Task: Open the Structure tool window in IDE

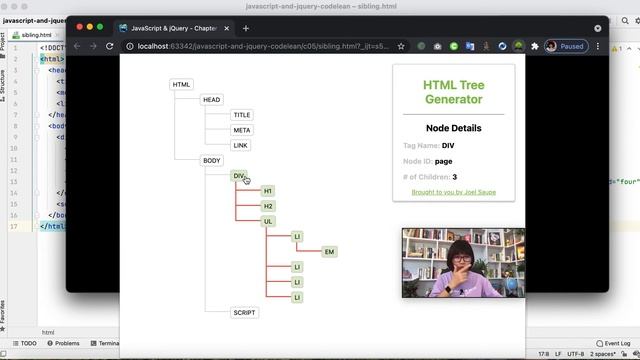Action: [x=2, y=85]
